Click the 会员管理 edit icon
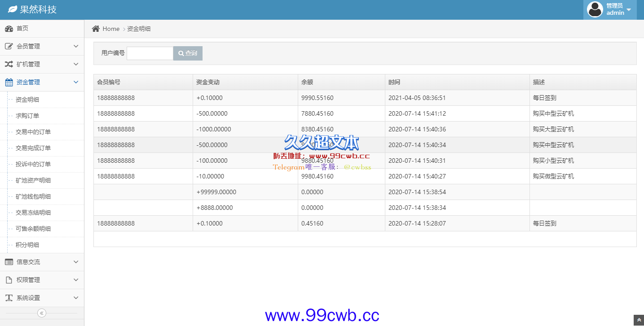644x326 pixels. [9, 47]
